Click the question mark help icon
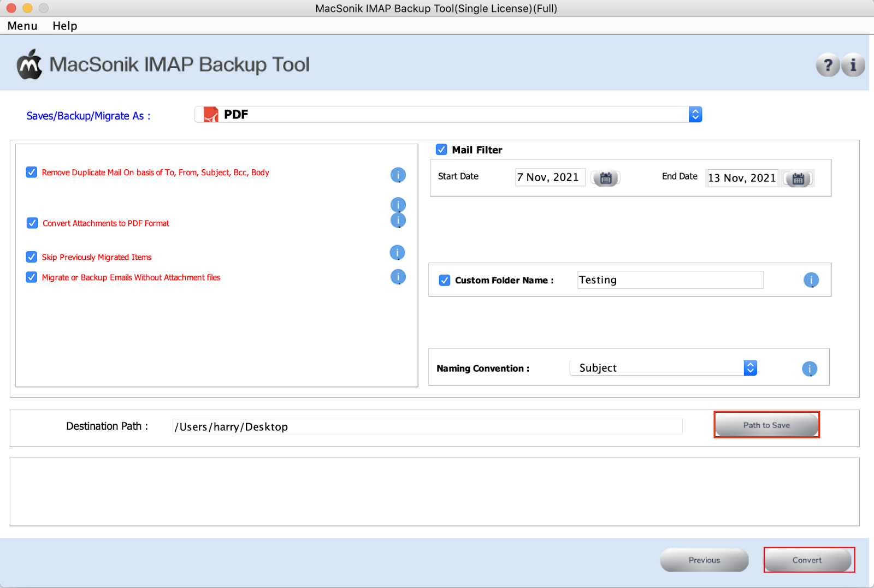This screenshot has height=588, width=874. click(x=828, y=66)
